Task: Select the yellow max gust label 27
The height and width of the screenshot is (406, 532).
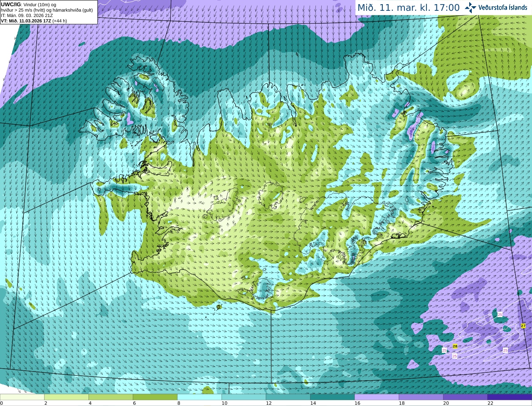Action: (x=523, y=326)
